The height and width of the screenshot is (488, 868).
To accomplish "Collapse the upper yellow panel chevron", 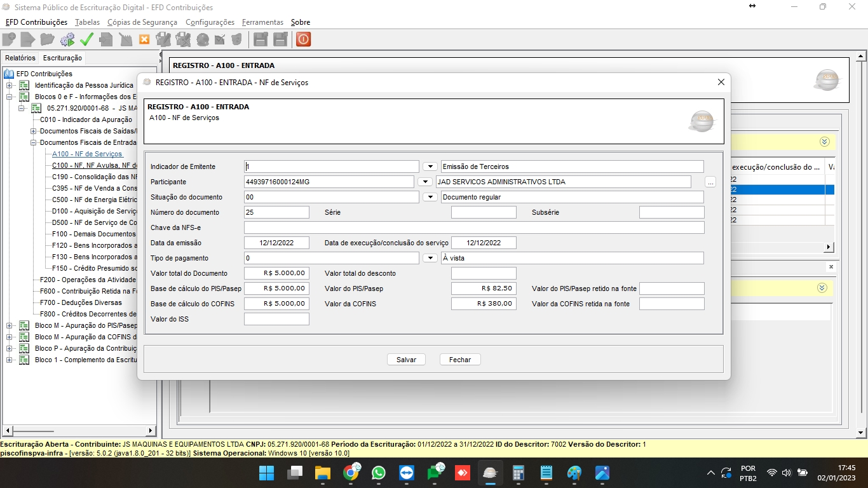I will pyautogui.click(x=824, y=142).
